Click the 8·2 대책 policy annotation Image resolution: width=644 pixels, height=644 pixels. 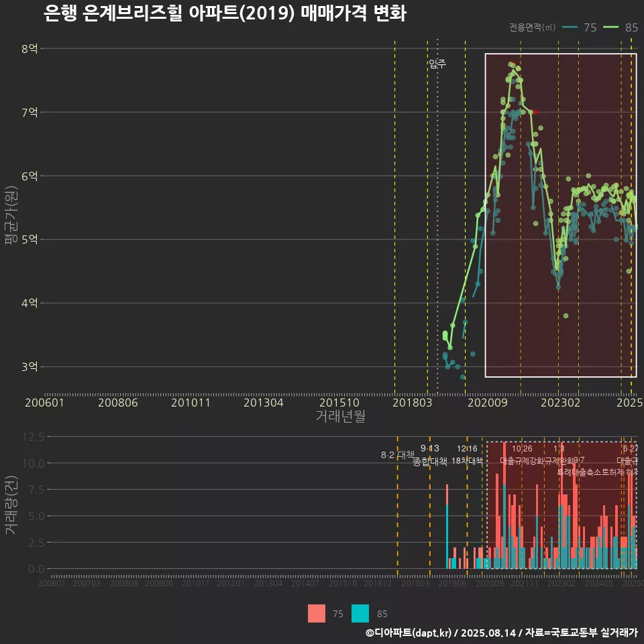pyautogui.click(x=398, y=455)
